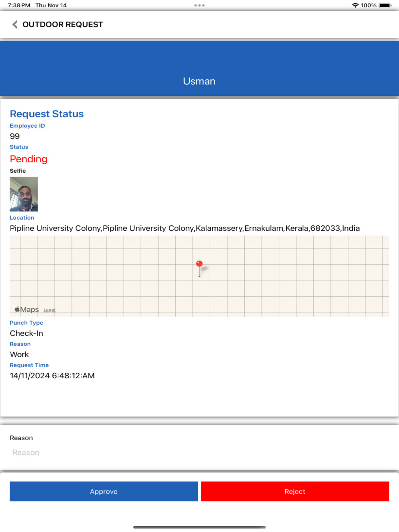This screenshot has width=399, height=532.
Task: Focus the Reason input field
Action: click(x=199, y=452)
